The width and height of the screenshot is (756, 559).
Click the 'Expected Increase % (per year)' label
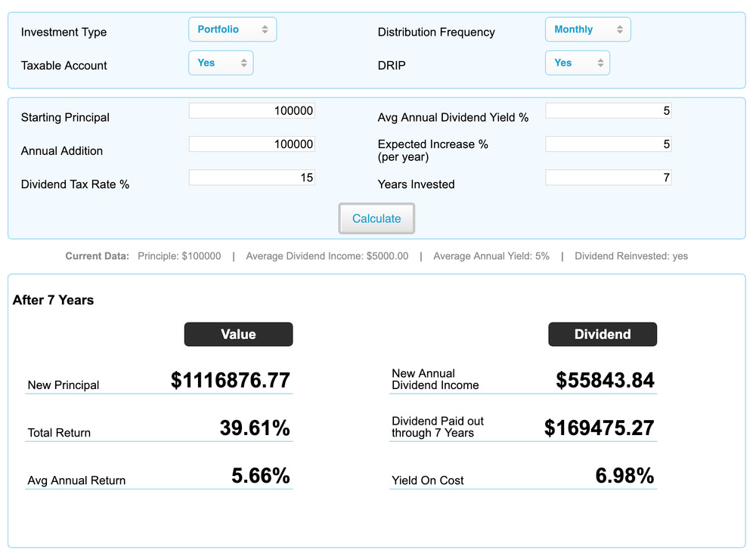click(x=433, y=150)
